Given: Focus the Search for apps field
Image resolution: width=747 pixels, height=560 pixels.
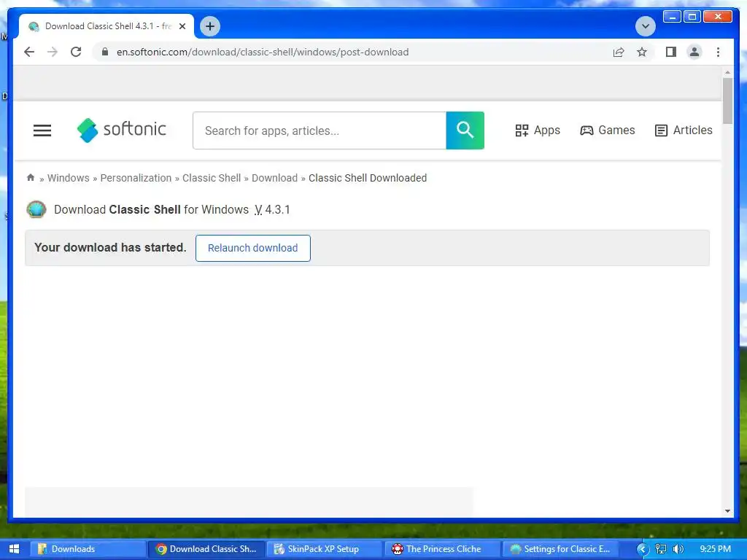Looking at the screenshot, I should pos(320,131).
